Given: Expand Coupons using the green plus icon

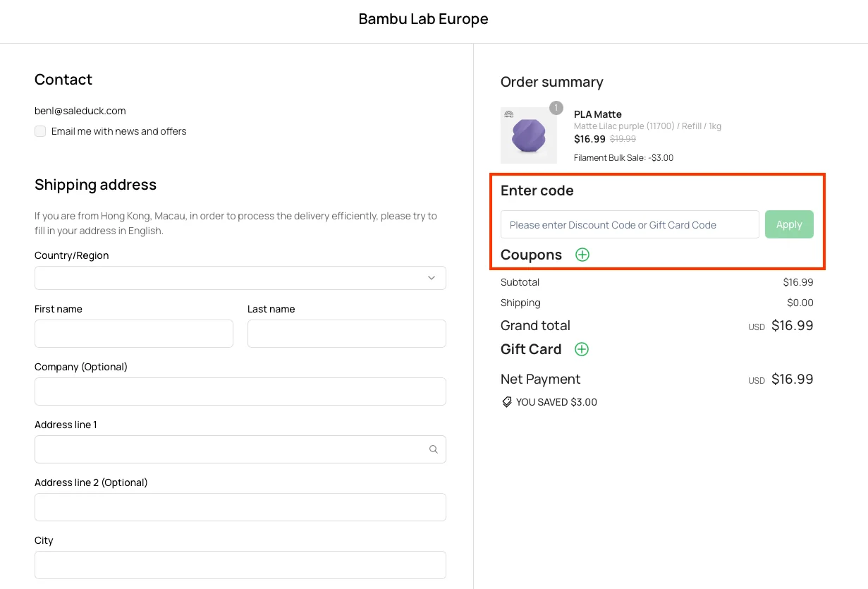Looking at the screenshot, I should tap(582, 255).
